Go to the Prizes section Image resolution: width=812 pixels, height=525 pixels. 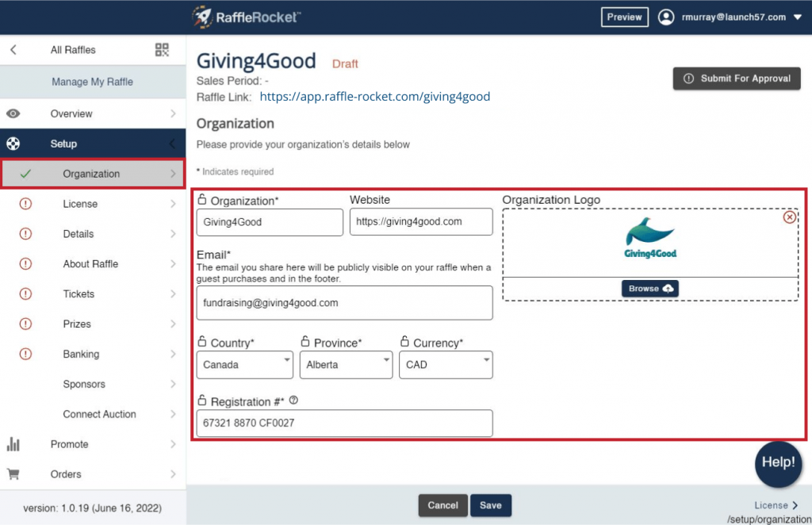point(79,324)
